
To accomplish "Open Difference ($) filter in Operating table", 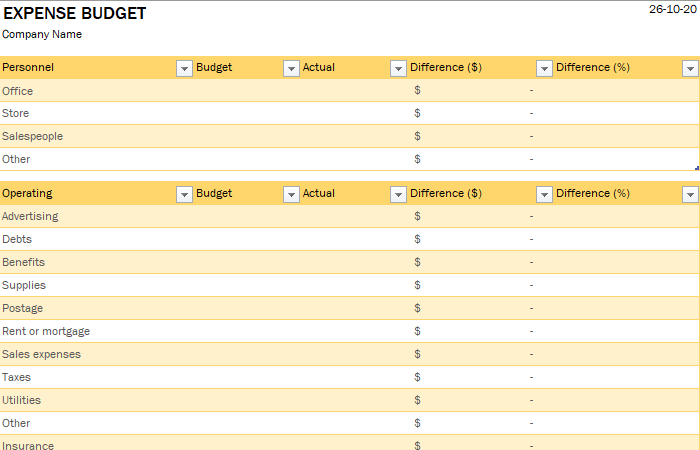I will 544,195.
